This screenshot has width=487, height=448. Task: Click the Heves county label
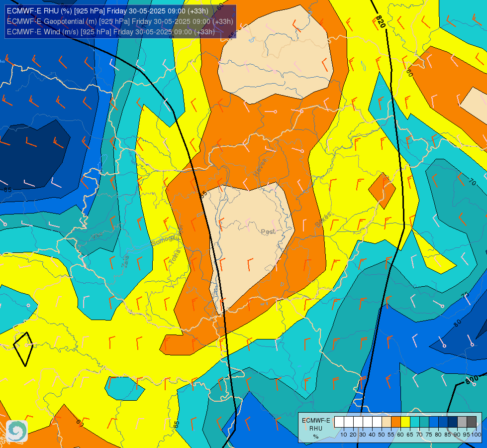[260, 167]
